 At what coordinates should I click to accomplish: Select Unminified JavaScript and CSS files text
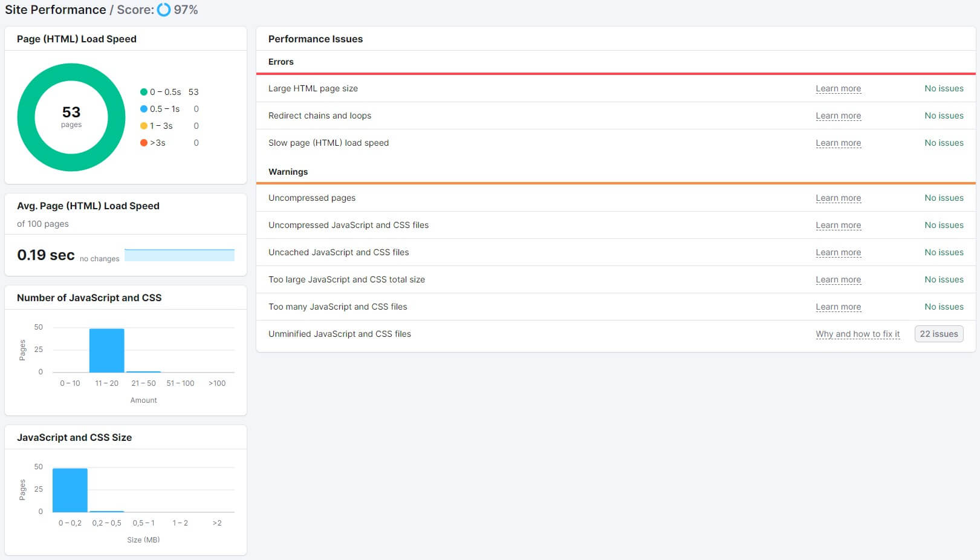(340, 334)
